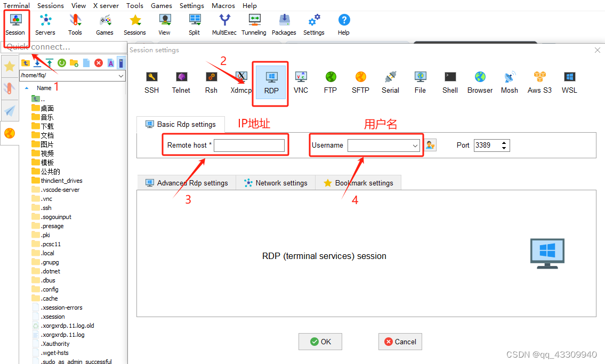Screen dimensions: 605x364
Task: Select the Shell session type
Action: [450, 83]
